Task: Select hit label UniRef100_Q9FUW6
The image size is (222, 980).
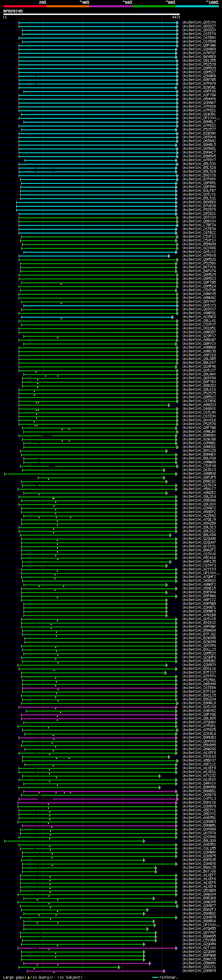Action: pos(199,45)
